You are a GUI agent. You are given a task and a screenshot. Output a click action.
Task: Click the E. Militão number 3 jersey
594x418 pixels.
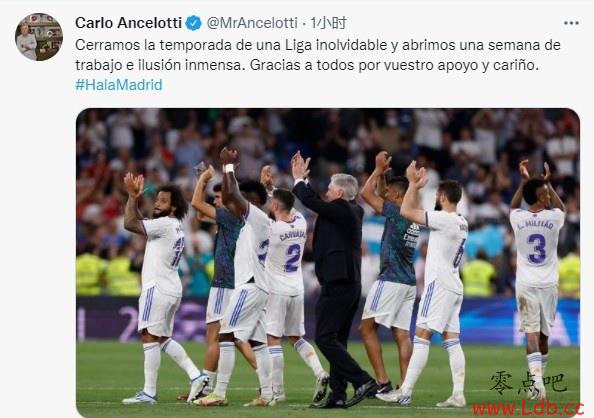coord(536,246)
